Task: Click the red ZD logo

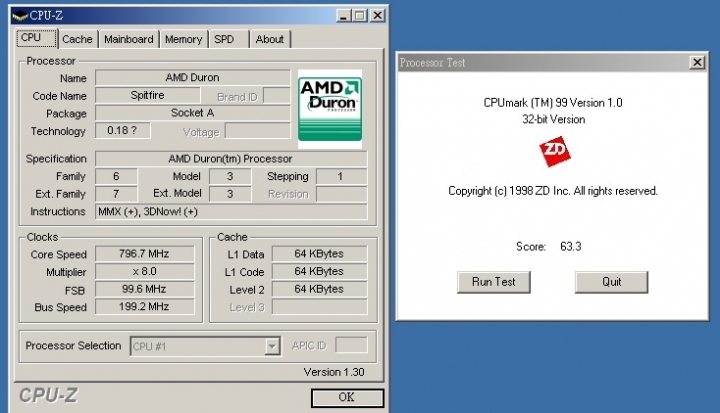Action: (555, 151)
